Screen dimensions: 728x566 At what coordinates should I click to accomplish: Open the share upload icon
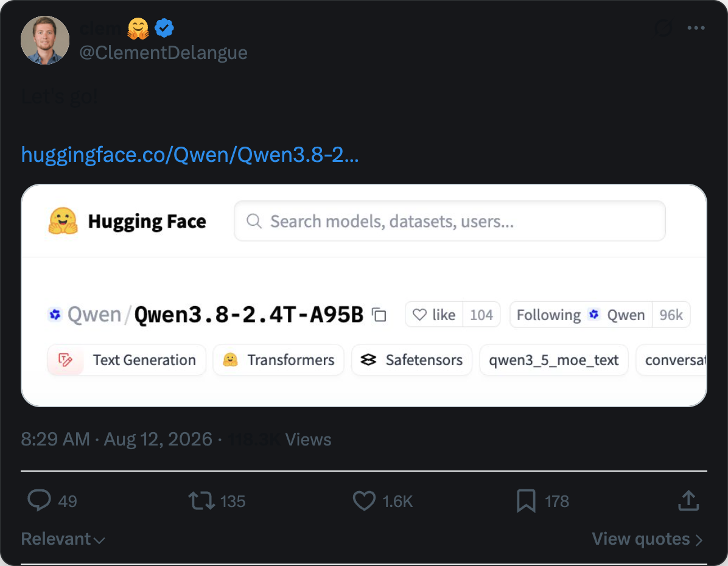point(688,500)
